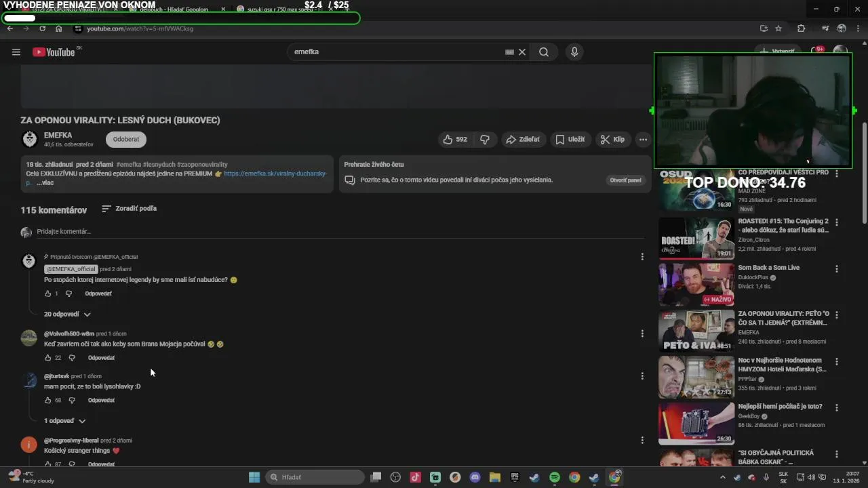868x488 pixels.
Task: Like the @Volvofh500-w8m comment
Action: pos(47,358)
